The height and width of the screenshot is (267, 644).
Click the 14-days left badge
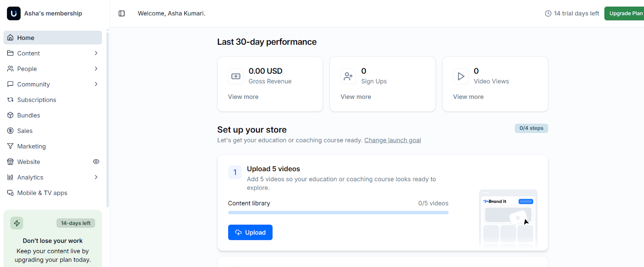[76, 223]
